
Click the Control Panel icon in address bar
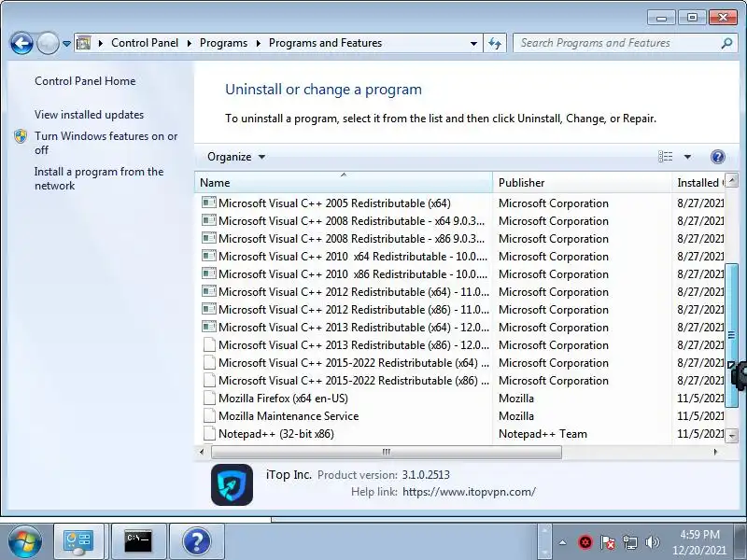coord(84,43)
